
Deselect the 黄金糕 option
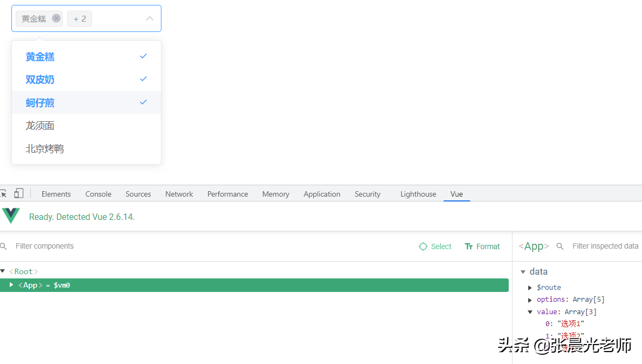click(x=86, y=56)
